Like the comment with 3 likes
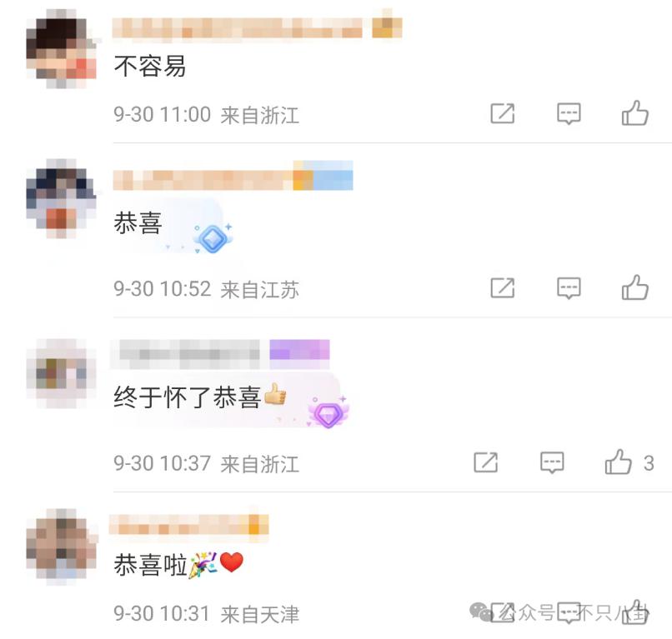This screenshot has height=639, width=672. (x=619, y=462)
